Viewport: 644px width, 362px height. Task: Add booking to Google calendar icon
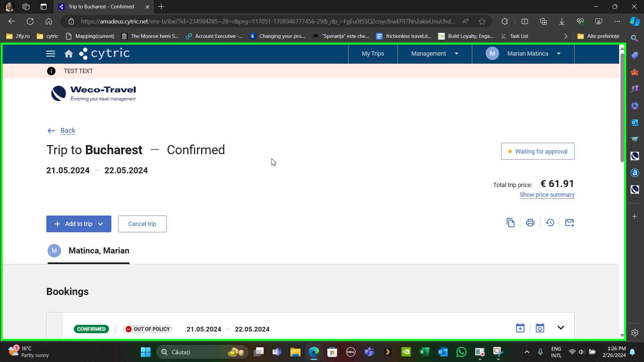pos(540,328)
